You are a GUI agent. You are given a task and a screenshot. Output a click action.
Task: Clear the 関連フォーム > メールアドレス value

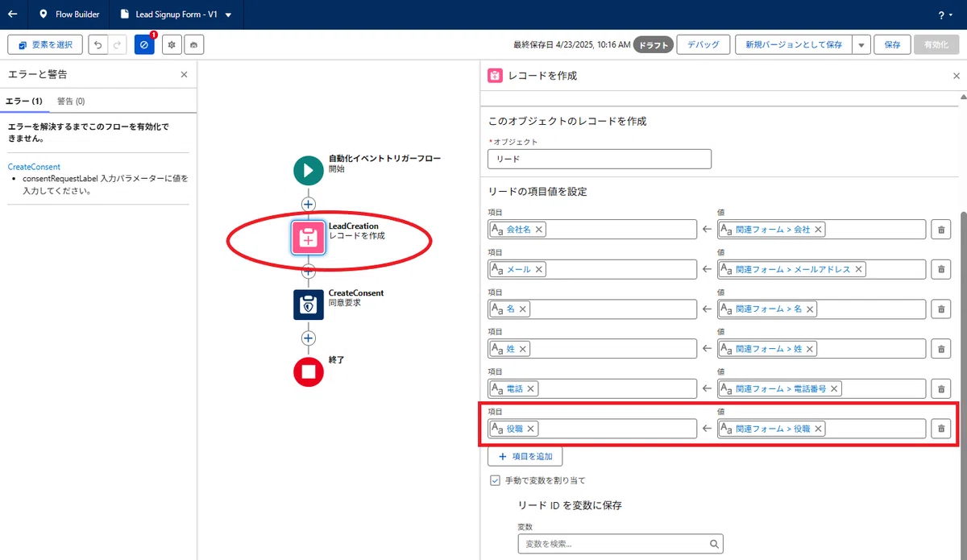[859, 269]
